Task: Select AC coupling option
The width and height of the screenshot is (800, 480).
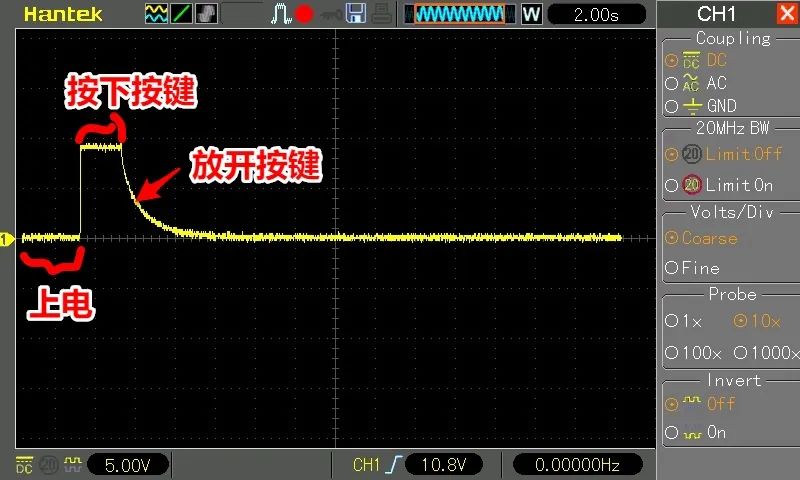Action: click(670, 84)
